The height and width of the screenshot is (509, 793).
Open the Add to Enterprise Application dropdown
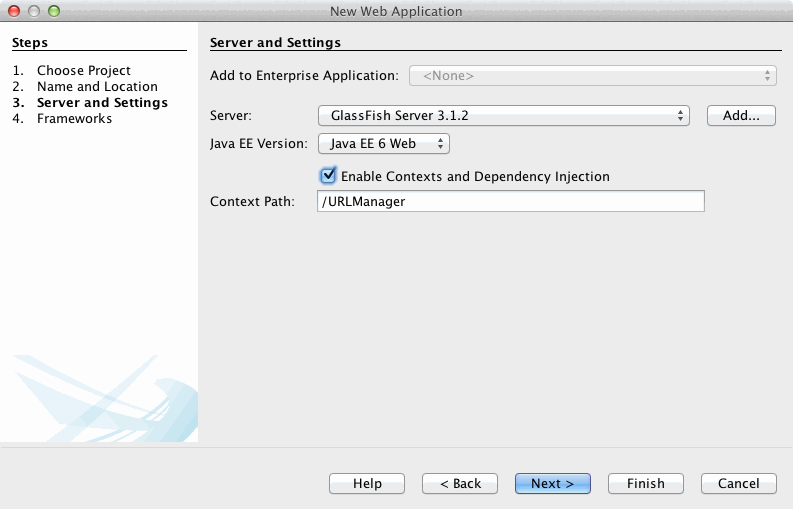(592, 75)
